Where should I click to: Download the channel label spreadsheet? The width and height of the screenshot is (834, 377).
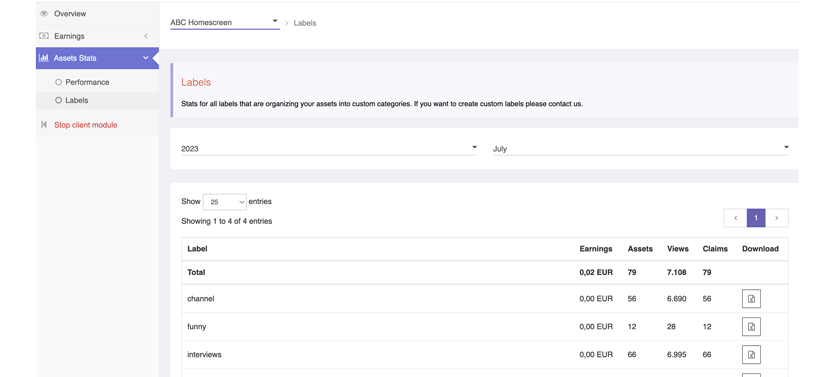pyautogui.click(x=751, y=299)
